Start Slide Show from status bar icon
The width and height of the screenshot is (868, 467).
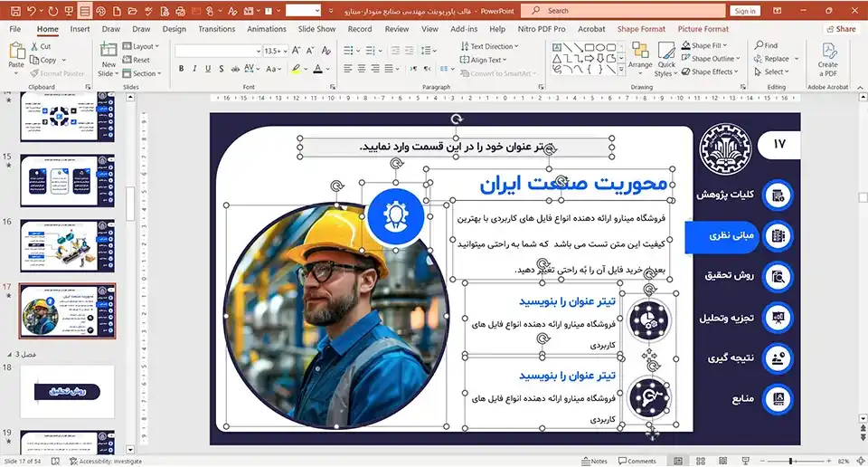click(746, 461)
